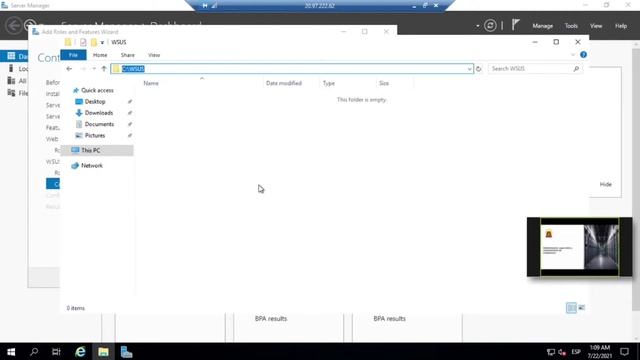Open the Share ribbon tab

pyautogui.click(x=127, y=55)
